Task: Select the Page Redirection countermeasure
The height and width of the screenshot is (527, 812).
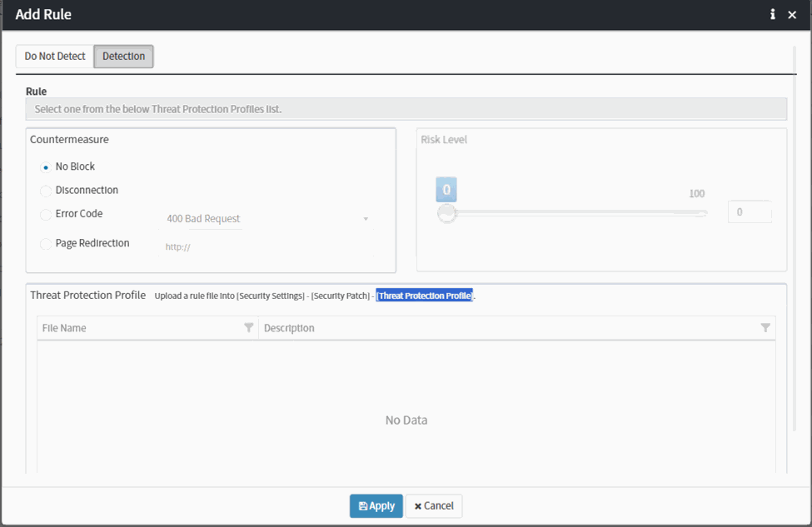Action: pos(46,244)
